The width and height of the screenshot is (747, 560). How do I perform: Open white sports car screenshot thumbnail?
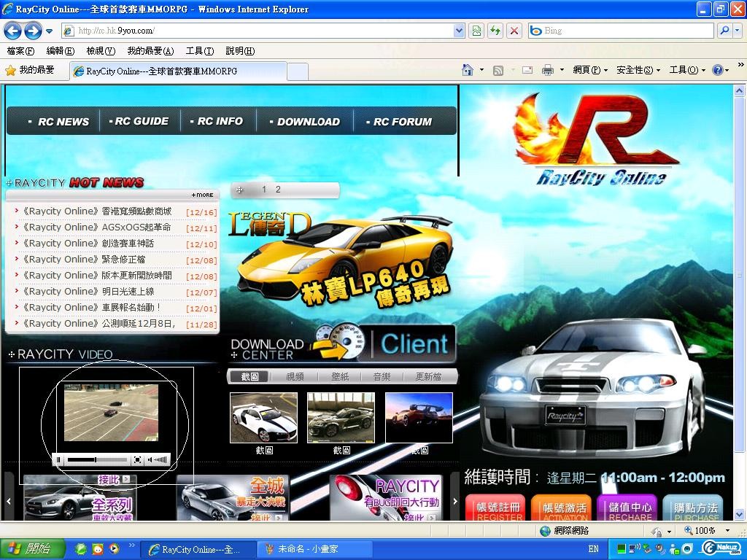[x=263, y=418]
